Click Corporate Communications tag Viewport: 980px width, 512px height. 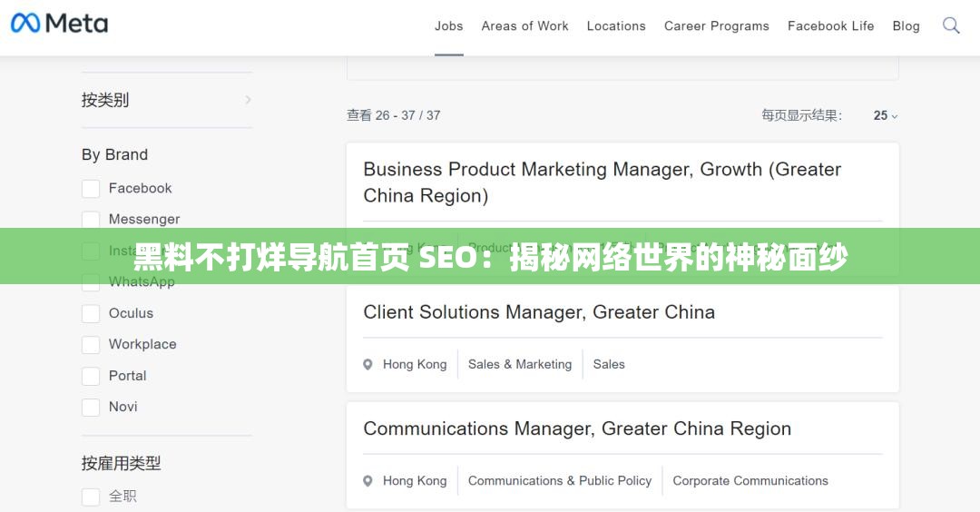tap(750, 481)
